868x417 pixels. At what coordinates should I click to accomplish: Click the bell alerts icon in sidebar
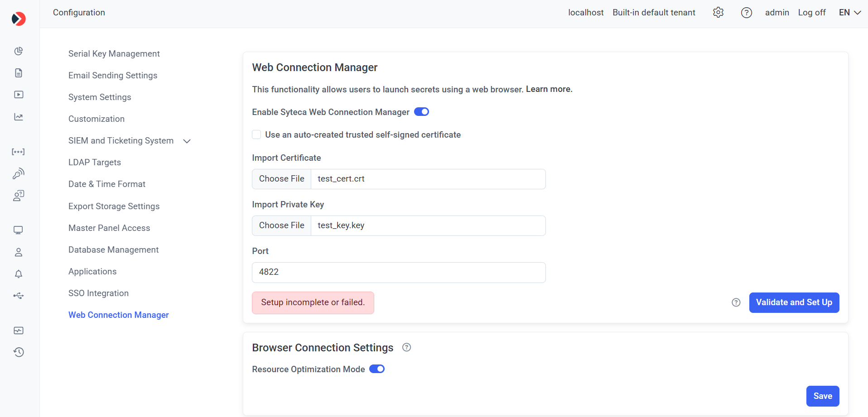point(19,274)
